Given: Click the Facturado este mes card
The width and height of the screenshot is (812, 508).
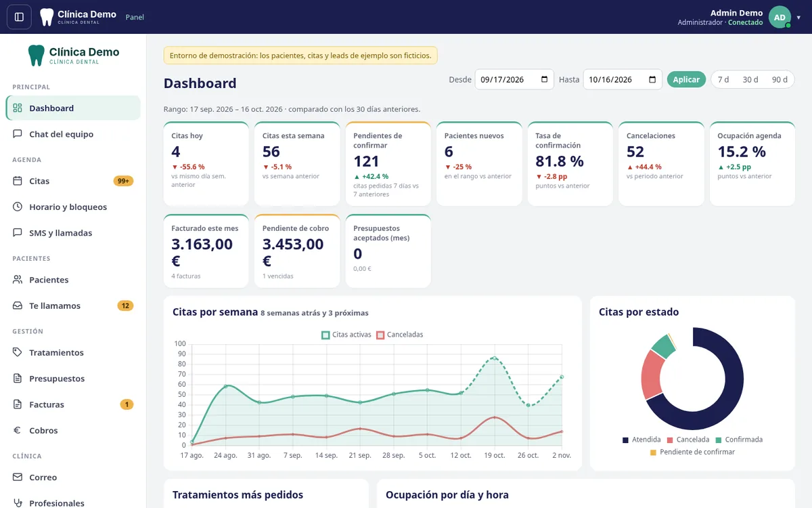Looking at the screenshot, I should pyautogui.click(x=206, y=251).
